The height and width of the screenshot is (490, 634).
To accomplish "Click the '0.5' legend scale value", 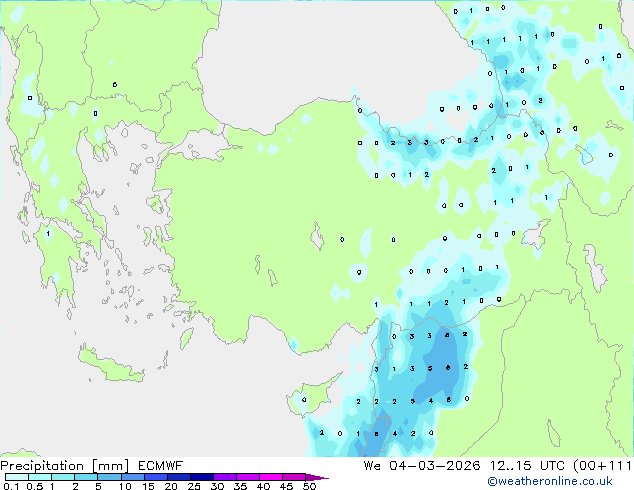I will (x=34, y=486).
